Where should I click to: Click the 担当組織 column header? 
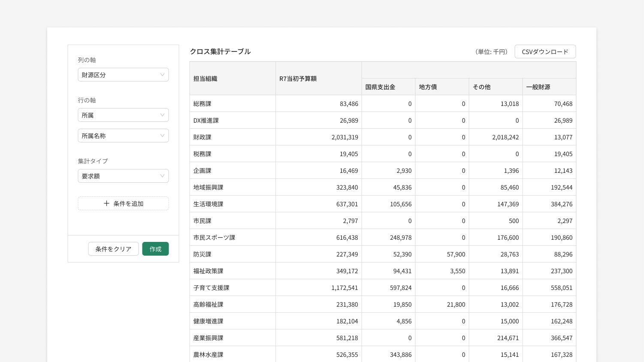coord(206,78)
